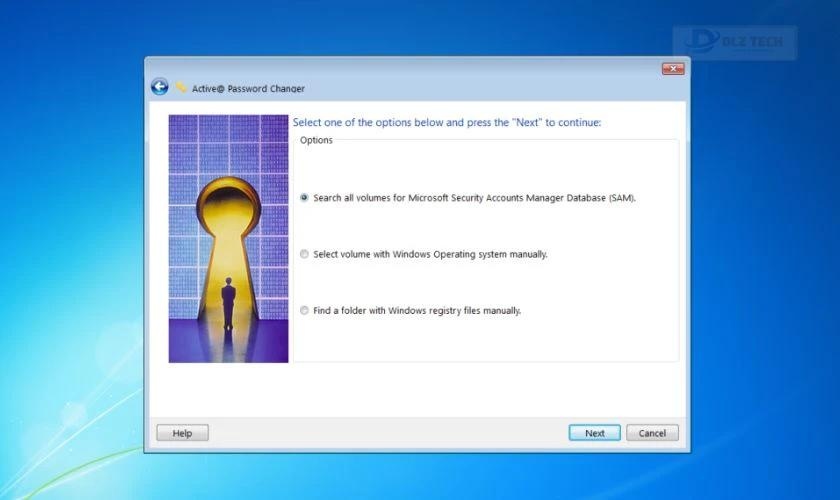
Task: Click the 'Select one of the options below' instruction text
Action: [447, 123]
